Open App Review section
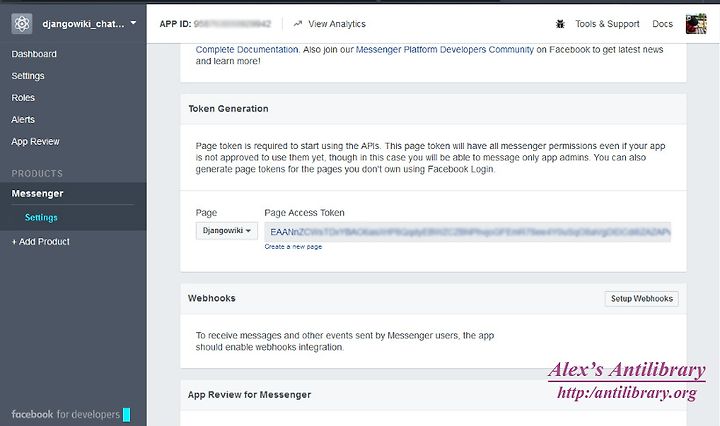Image resolution: width=720 pixels, height=426 pixels. click(x=35, y=141)
